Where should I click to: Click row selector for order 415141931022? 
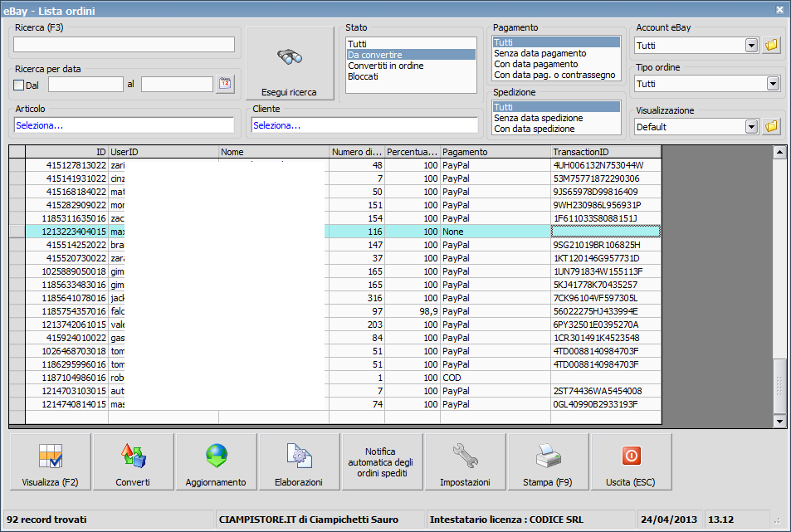click(x=17, y=178)
